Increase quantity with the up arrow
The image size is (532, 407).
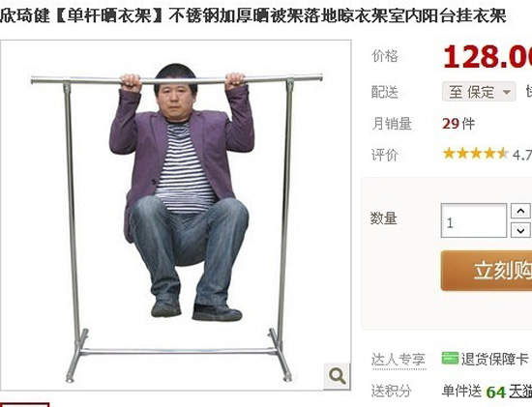(x=520, y=212)
